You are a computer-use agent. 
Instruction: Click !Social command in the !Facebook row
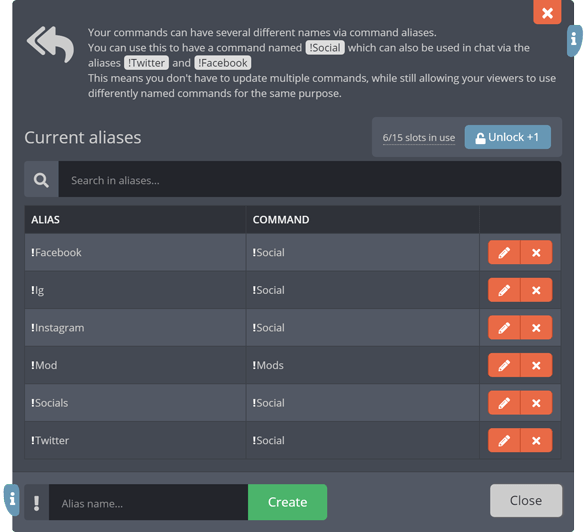[363, 253]
